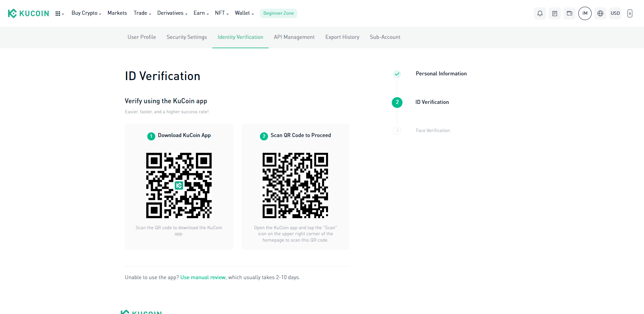Switch to Sub-Account tab
644x314 pixels.
tap(385, 37)
